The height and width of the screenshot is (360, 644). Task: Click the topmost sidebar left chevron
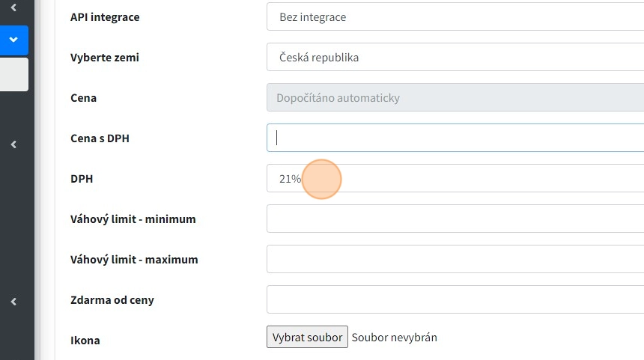13,7
